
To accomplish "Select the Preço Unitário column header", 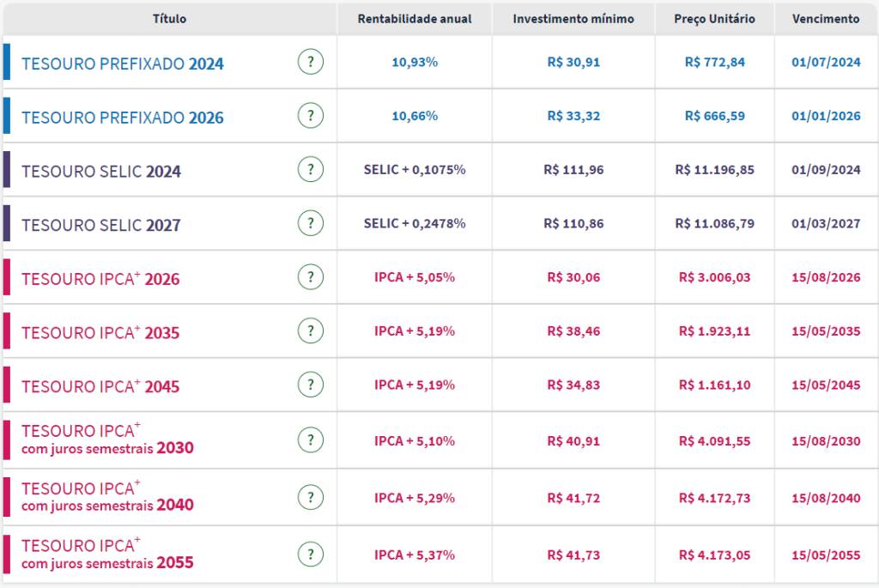I will [x=714, y=19].
